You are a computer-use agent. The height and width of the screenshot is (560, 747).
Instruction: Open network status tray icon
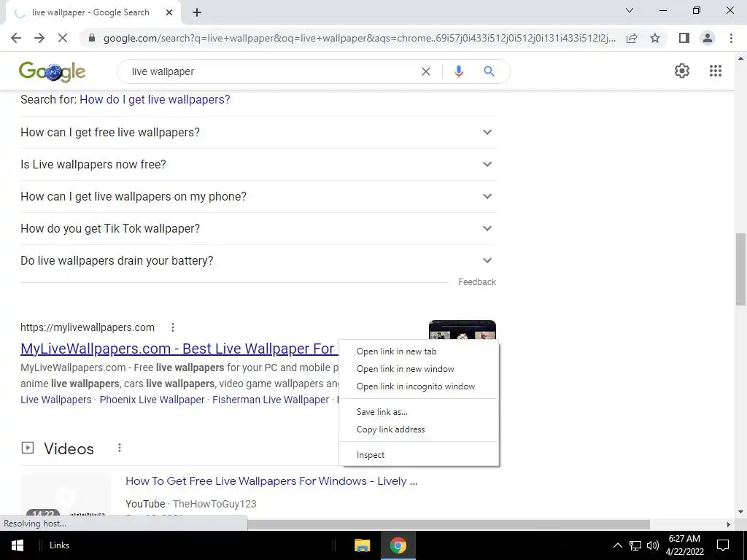[x=635, y=545]
